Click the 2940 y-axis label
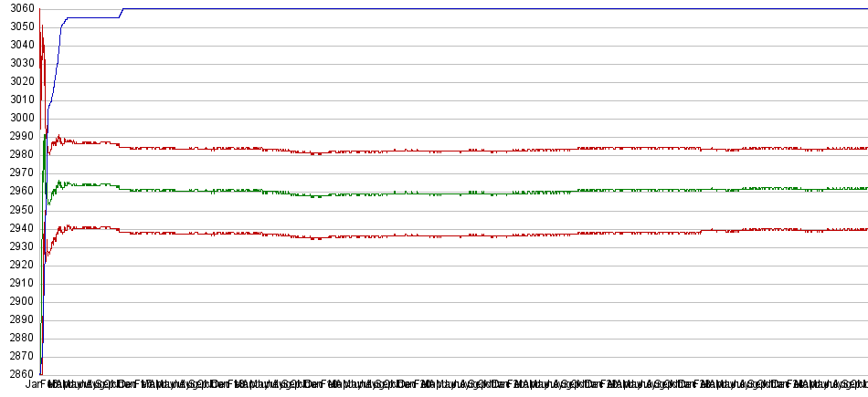 click(18, 228)
